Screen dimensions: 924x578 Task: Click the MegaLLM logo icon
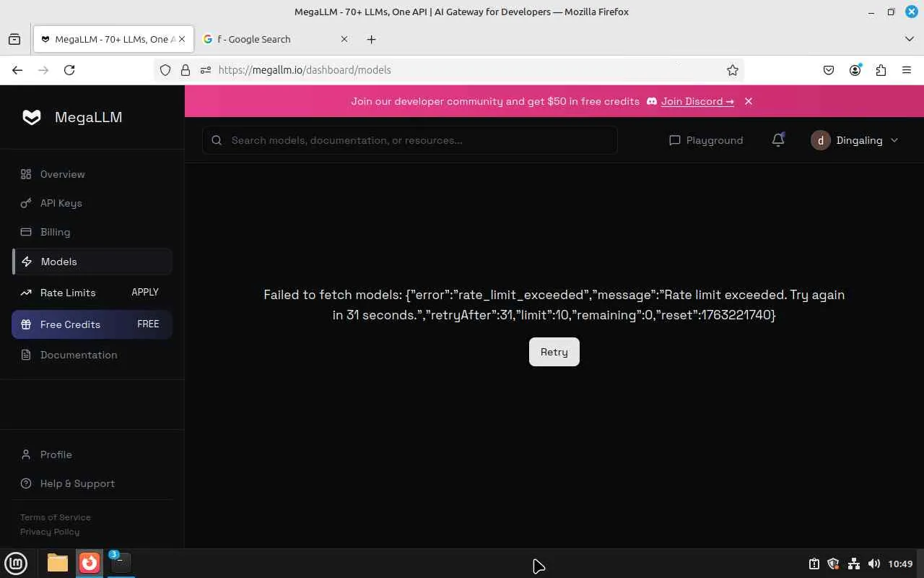click(32, 117)
